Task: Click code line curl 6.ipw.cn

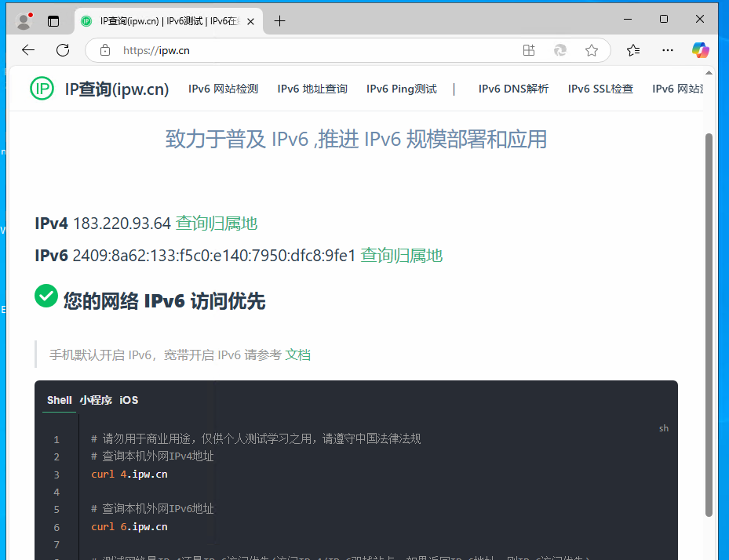Action: point(129,527)
